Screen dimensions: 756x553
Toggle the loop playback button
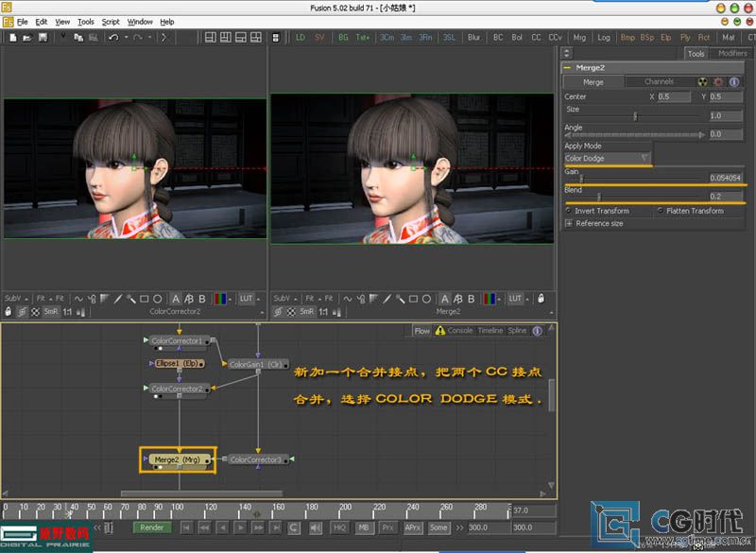pos(294,527)
